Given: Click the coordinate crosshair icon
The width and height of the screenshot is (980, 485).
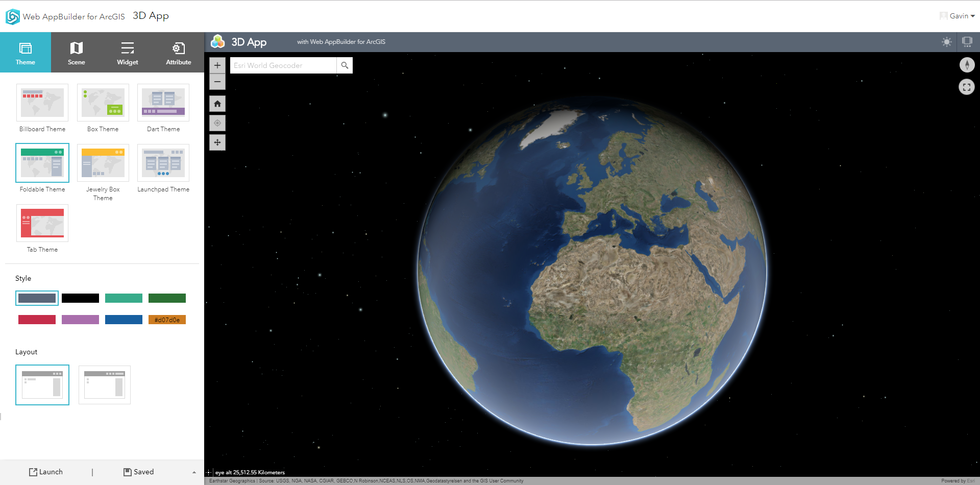Looking at the screenshot, I should pos(208,472).
